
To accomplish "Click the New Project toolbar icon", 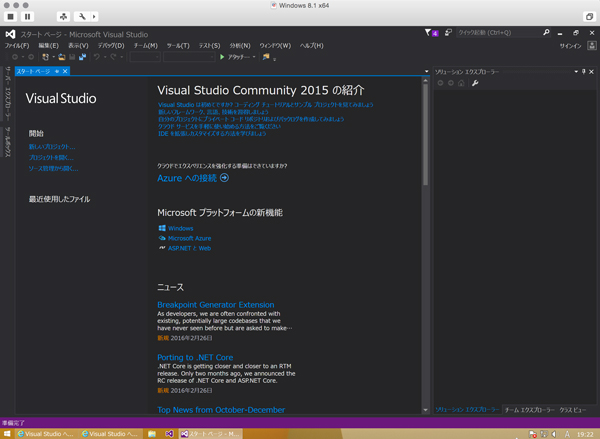I will [x=46, y=57].
